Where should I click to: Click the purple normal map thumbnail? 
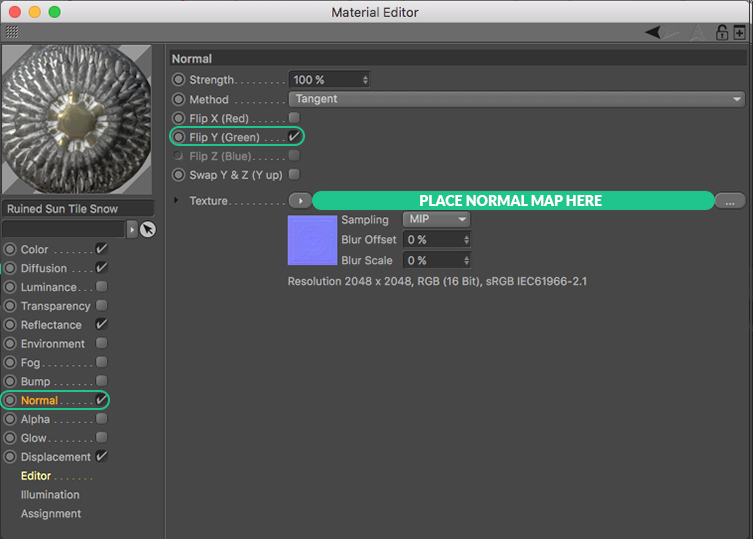pos(313,241)
